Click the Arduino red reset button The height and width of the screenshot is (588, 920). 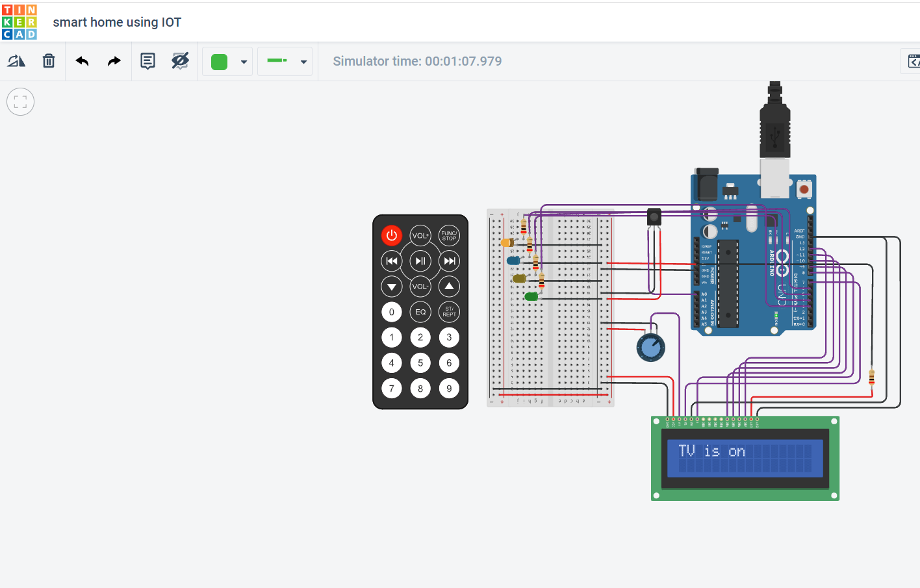pos(804,189)
